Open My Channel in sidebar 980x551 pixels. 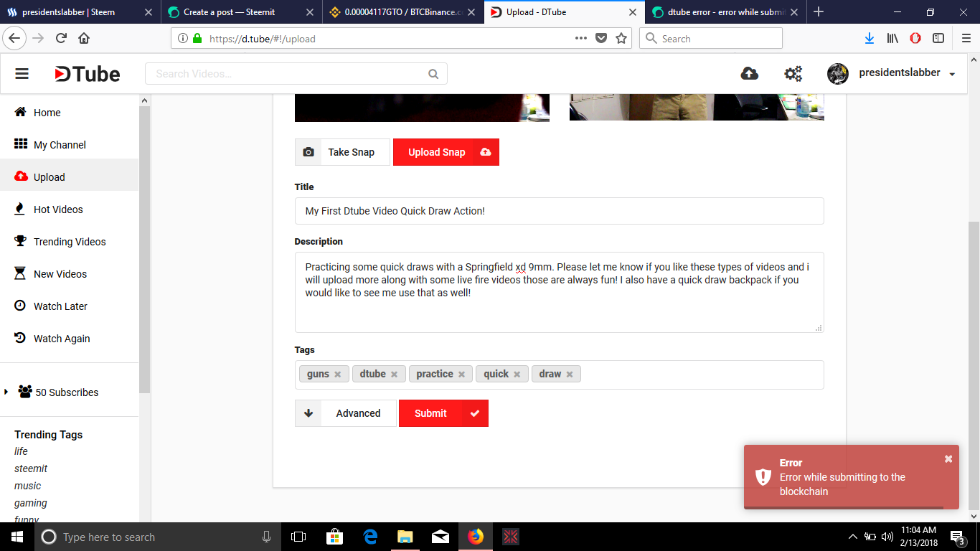[x=70, y=145]
